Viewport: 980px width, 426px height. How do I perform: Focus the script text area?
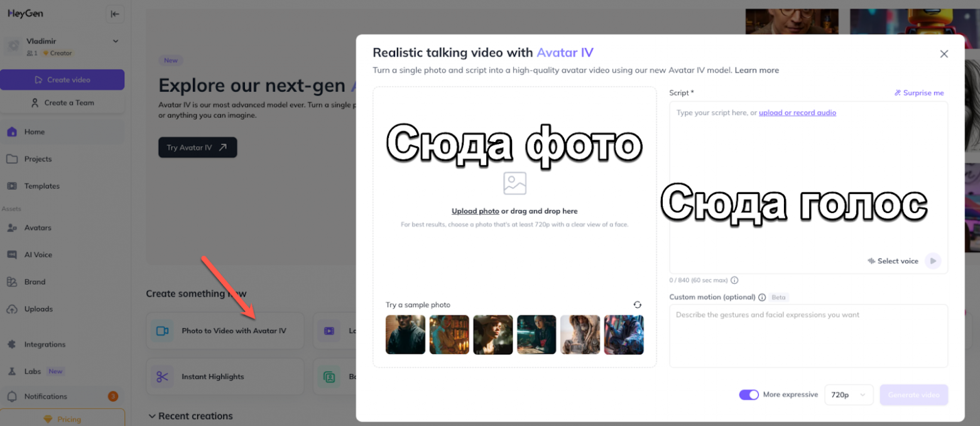click(808, 187)
